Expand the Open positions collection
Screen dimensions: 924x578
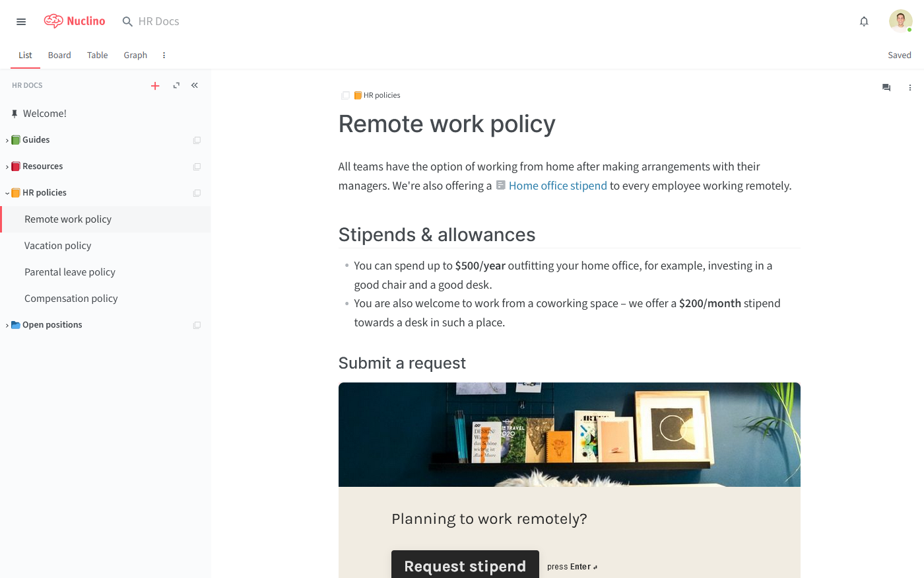tap(7, 325)
